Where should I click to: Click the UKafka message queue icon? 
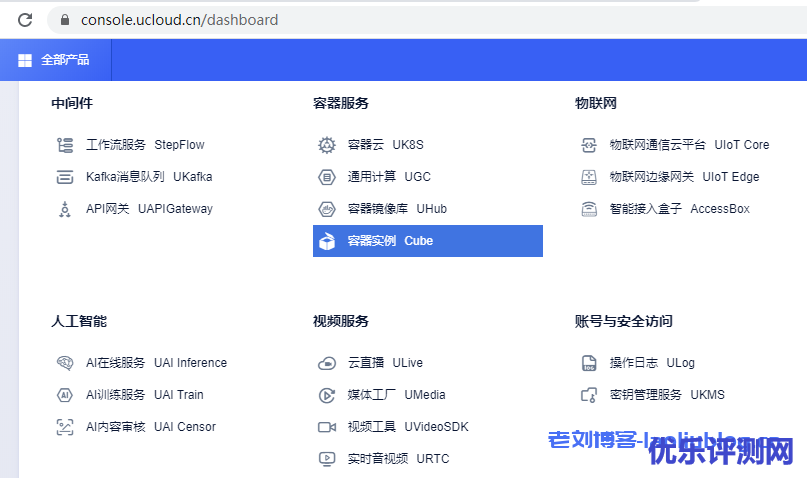coord(65,177)
